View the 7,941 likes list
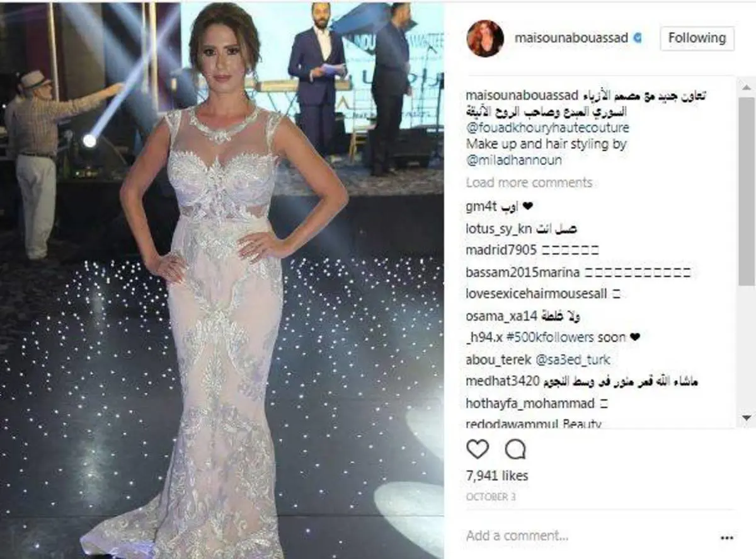 [497, 475]
